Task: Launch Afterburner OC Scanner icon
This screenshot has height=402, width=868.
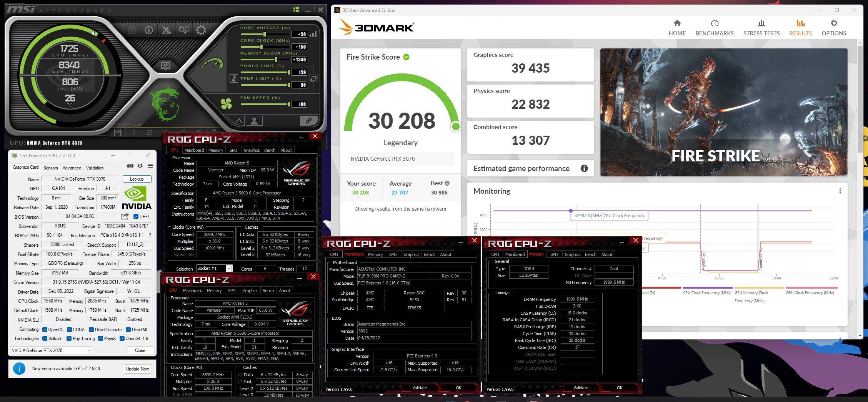Action: click(x=183, y=30)
